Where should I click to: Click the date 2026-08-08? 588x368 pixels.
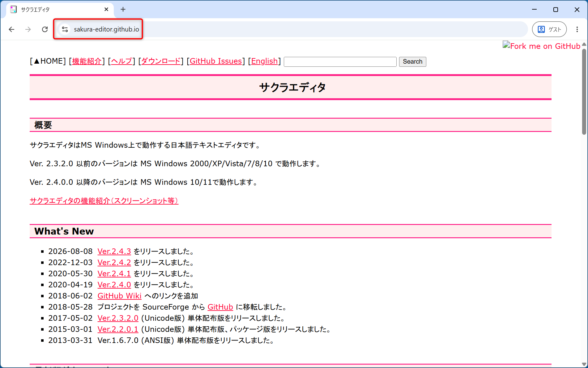click(x=70, y=252)
